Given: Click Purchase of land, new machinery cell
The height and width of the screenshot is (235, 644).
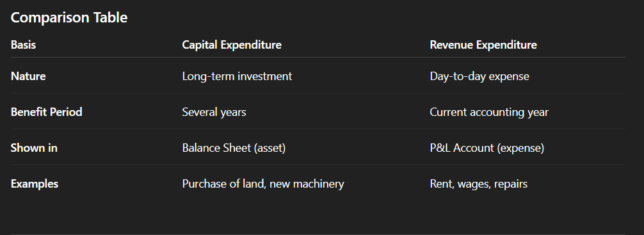Looking at the screenshot, I should pos(263,184).
